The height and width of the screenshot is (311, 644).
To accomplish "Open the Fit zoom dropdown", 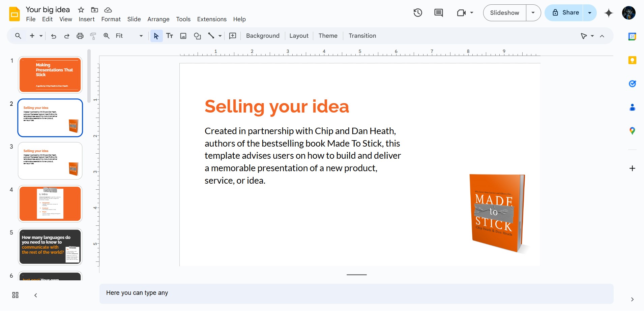I will (x=129, y=36).
